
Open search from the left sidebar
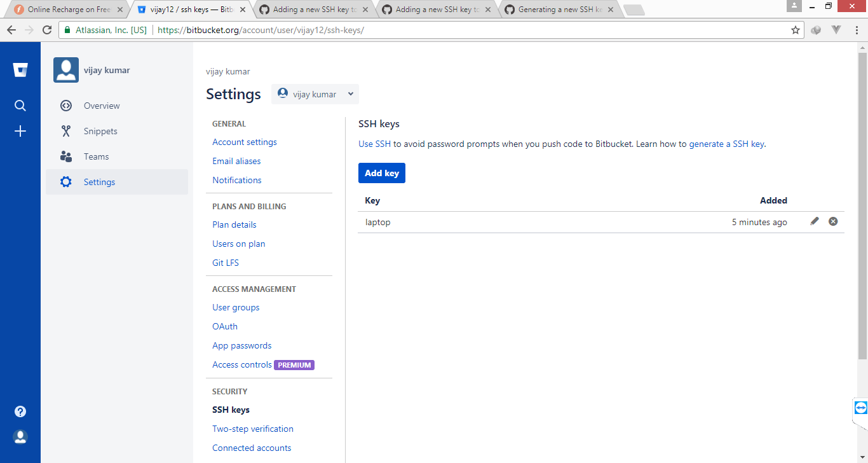[x=20, y=106]
